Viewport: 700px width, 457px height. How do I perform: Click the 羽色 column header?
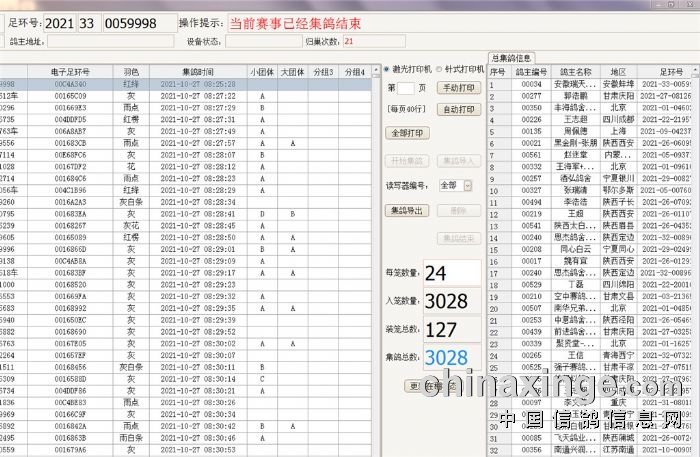click(x=131, y=72)
